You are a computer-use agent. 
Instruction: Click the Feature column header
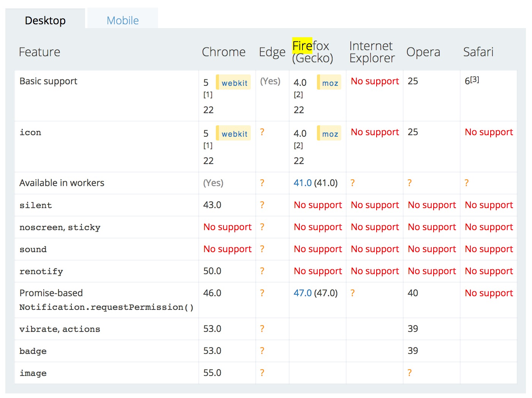click(x=40, y=52)
